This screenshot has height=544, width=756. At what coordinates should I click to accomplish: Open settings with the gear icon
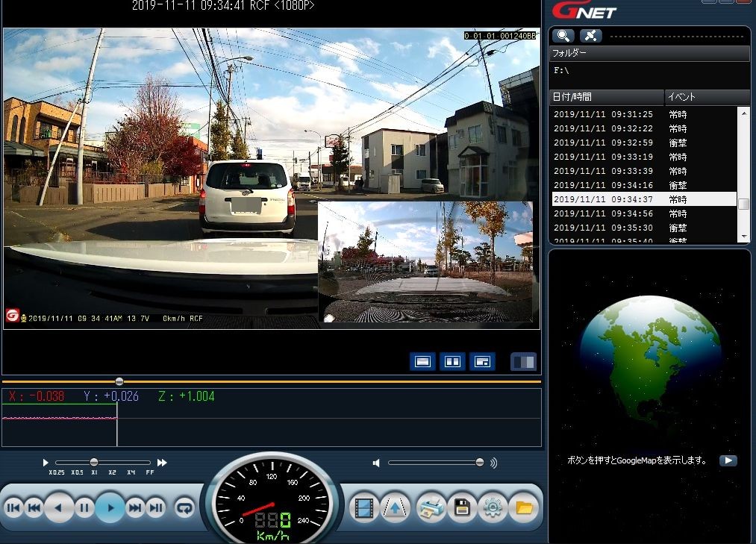coord(493,508)
